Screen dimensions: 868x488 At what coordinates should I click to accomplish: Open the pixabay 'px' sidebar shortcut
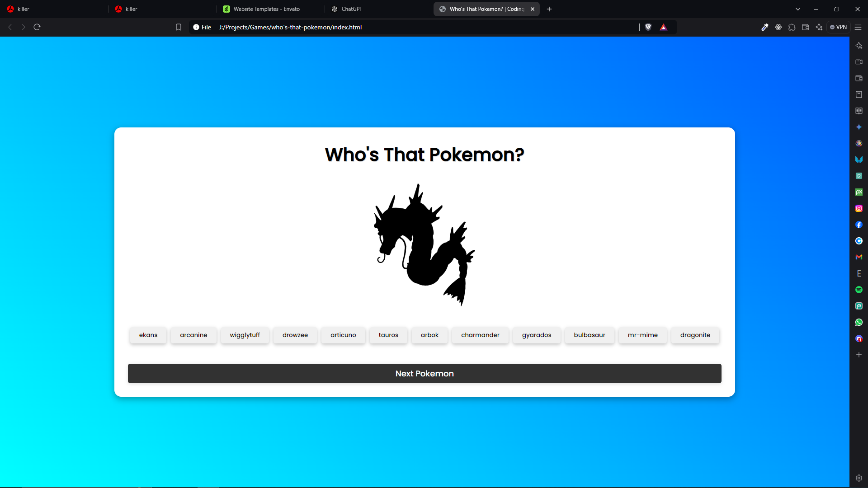tap(859, 192)
